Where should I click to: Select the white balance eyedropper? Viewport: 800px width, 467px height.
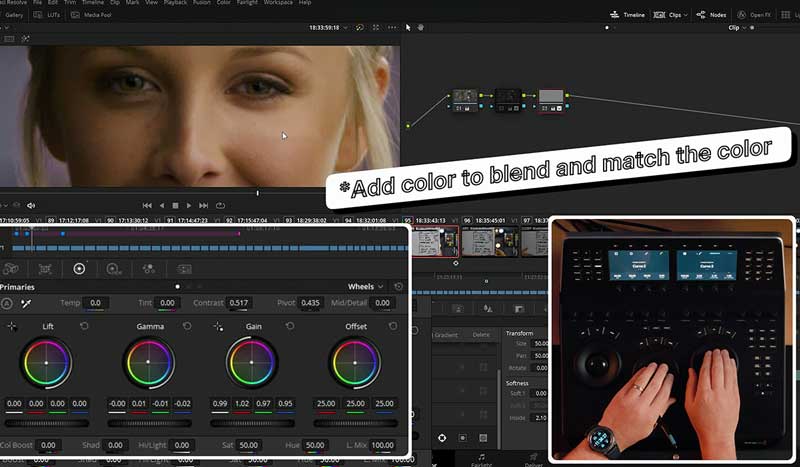pyautogui.click(x=26, y=304)
